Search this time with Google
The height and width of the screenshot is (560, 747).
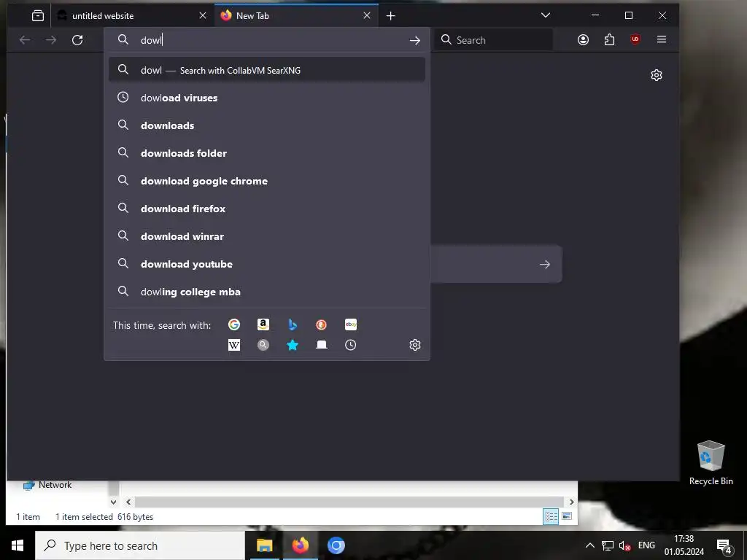[234, 324]
